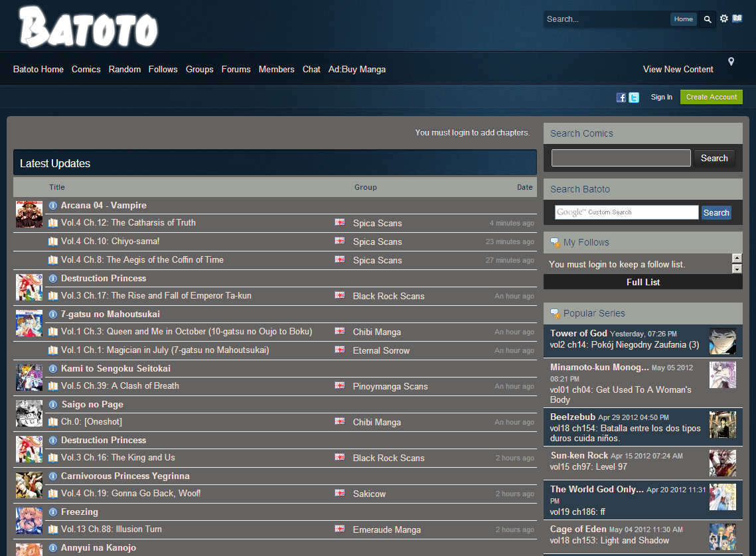
Task: Click flag icon on Eternal Sorrow row
Action: pos(340,349)
